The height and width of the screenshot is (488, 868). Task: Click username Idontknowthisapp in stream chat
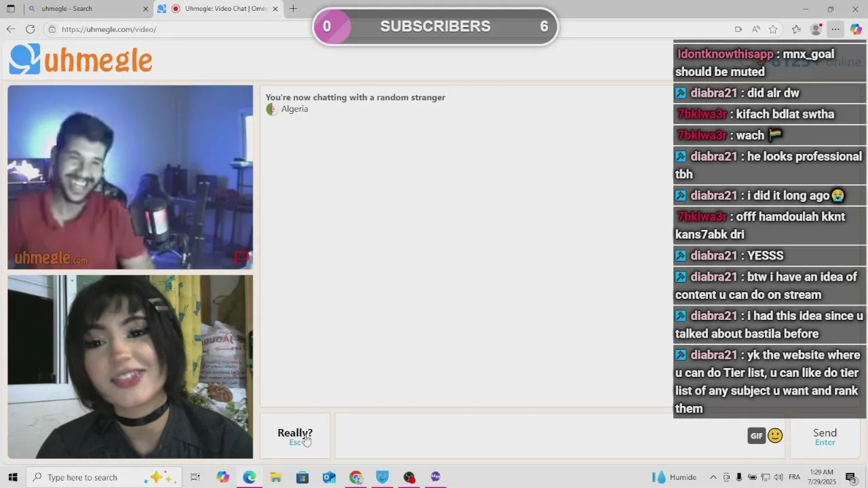[x=725, y=54]
